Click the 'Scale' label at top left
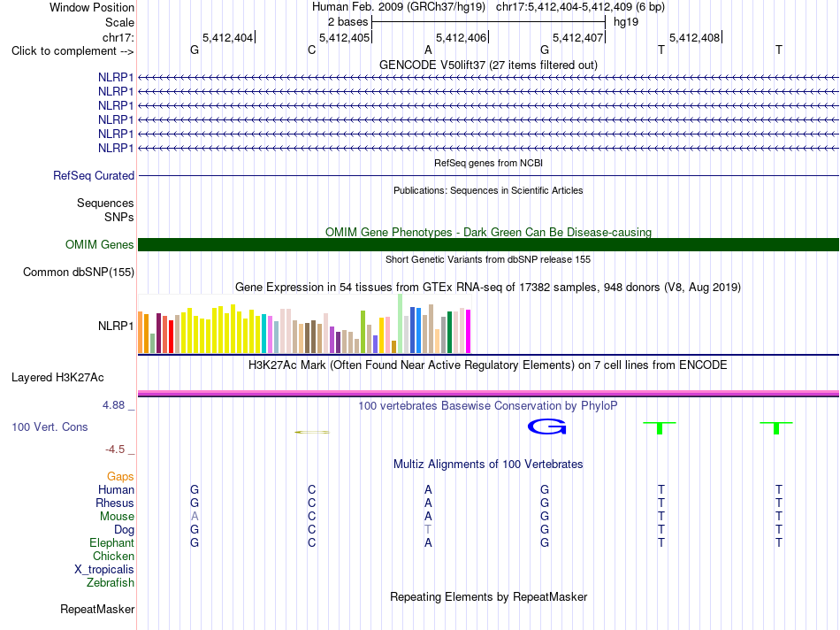Screen dimensions: 840x630 coord(119,22)
